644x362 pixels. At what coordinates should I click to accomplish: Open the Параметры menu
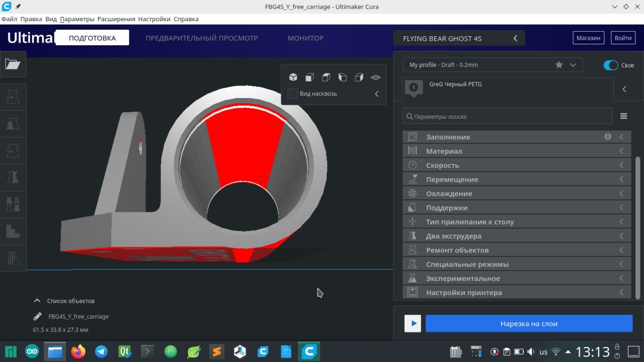[77, 19]
